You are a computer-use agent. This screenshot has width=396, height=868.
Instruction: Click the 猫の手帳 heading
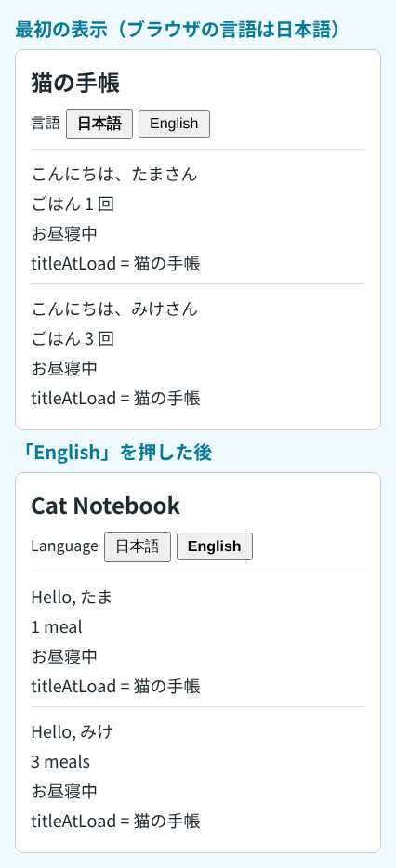[x=75, y=83]
